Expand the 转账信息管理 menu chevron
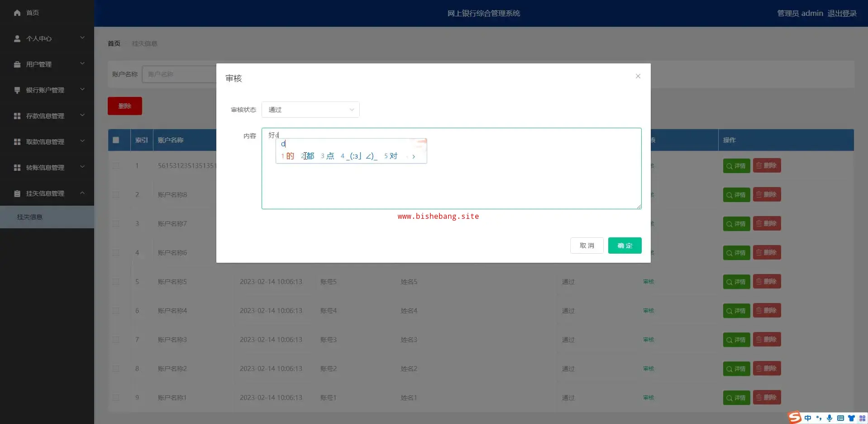 click(x=82, y=167)
